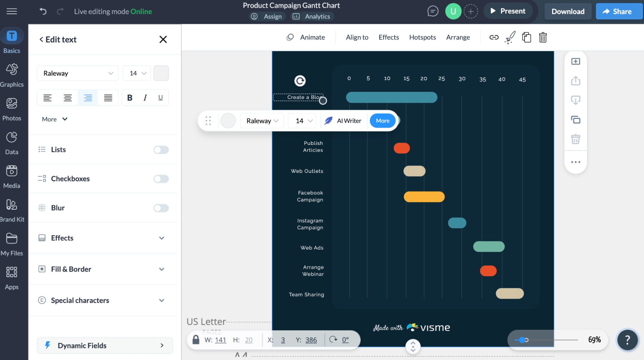This screenshot has width=644, height=360.
Task: Edit the Y position value field
Action: 311,340
